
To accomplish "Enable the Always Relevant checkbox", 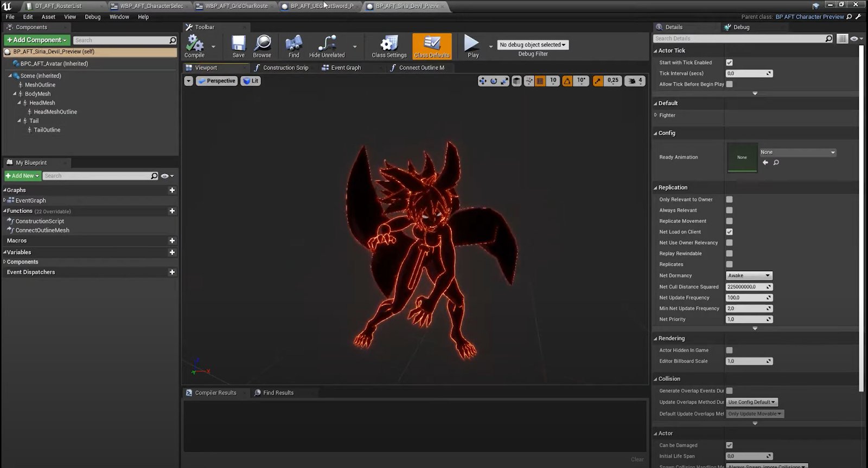I will pyautogui.click(x=729, y=210).
